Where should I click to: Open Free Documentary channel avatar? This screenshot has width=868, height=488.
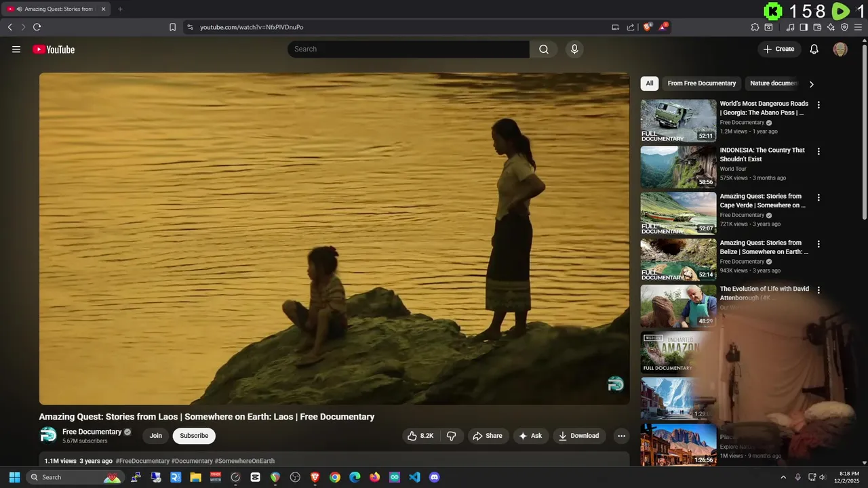click(48, 435)
